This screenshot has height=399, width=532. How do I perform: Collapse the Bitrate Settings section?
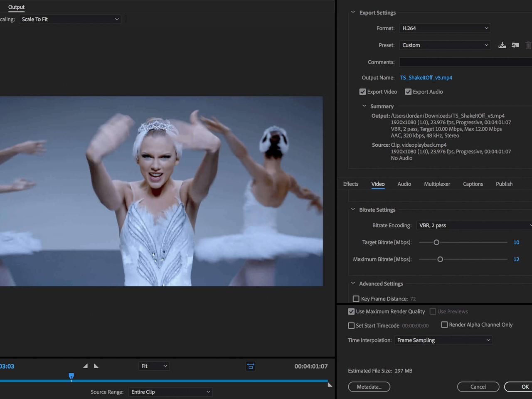(353, 209)
